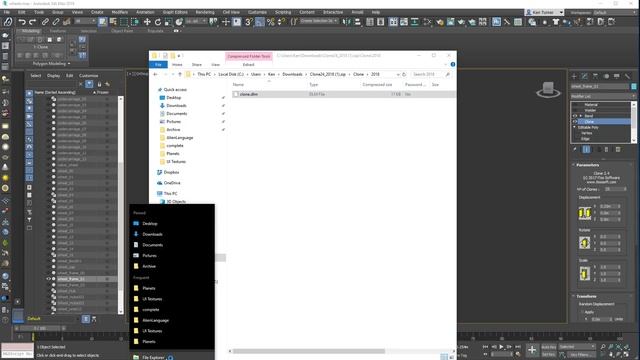Choose the Select and Rotate tool
640x360 pixels.
click(x=158, y=22)
